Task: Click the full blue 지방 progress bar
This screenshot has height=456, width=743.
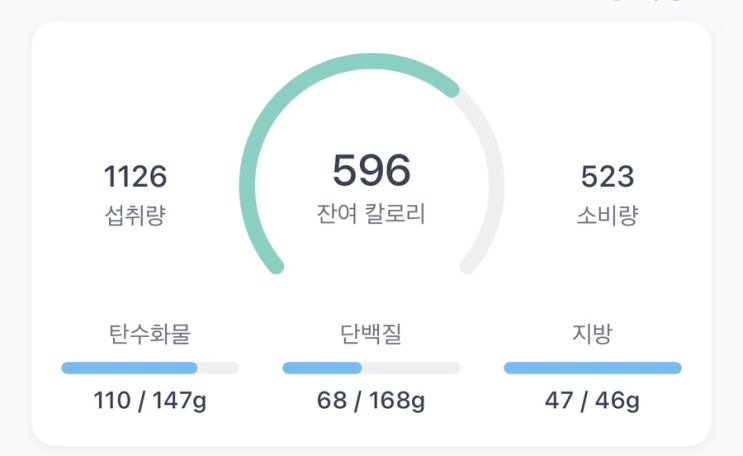Action: tap(592, 368)
